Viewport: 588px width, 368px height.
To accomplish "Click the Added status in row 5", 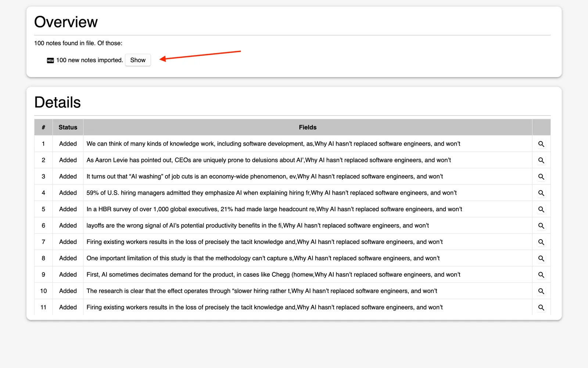I will 68,209.
